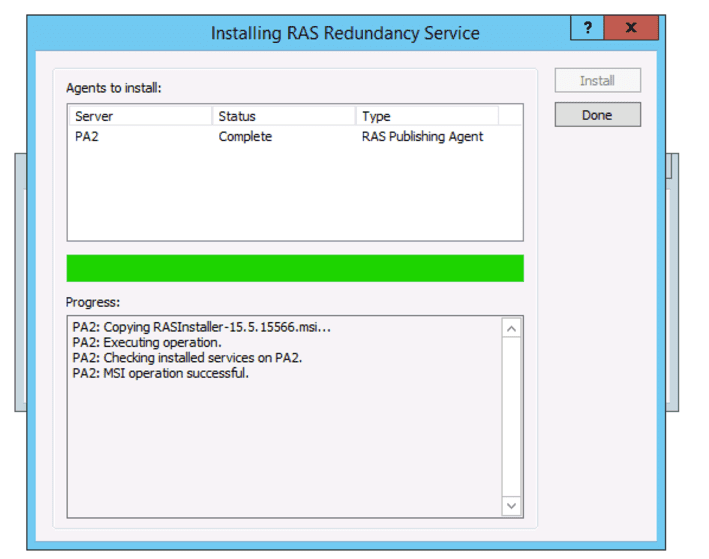Click the Complete status cell
The image size is (709, 559).
pos(245,137)
